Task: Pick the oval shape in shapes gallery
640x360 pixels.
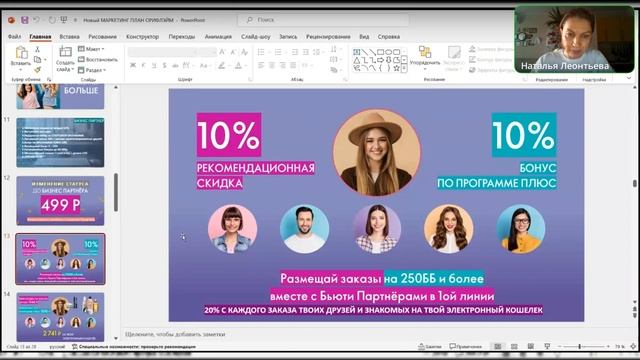Action: pyautogui.click(x=388, y=52)
